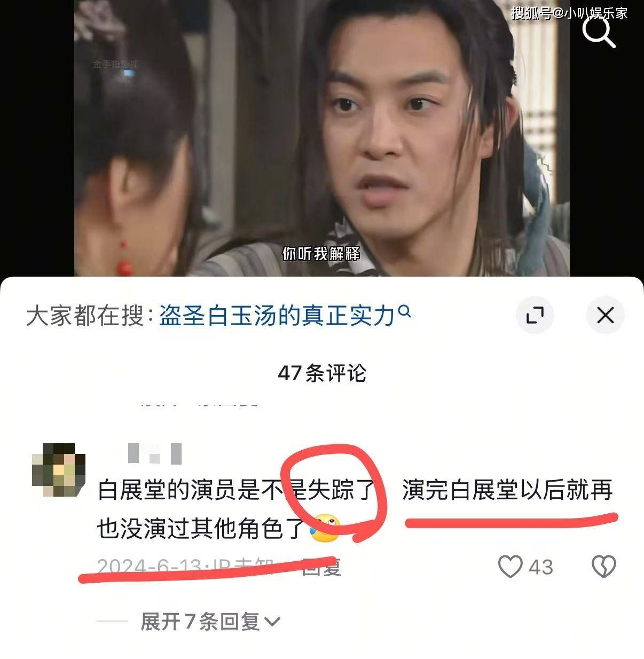Tap the search magnifier icon at top right
The height and width of the screenshot is (659, 644).
598,32
